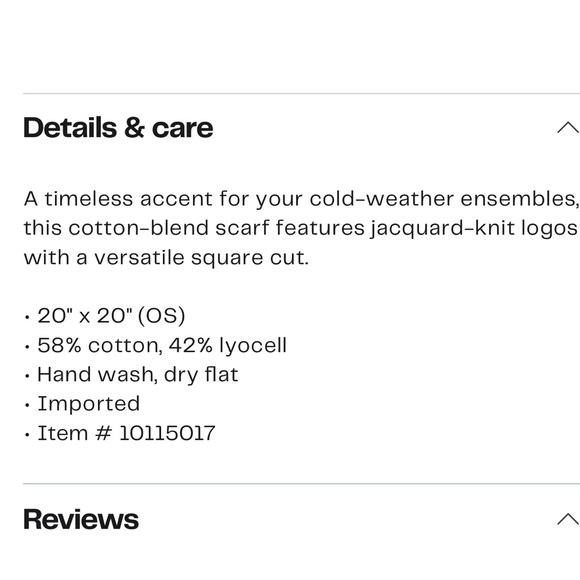This screenshot has width=580, height=580.
Task: Click the 58% cotton, 42% lyocell line
Action: (162, 345)
